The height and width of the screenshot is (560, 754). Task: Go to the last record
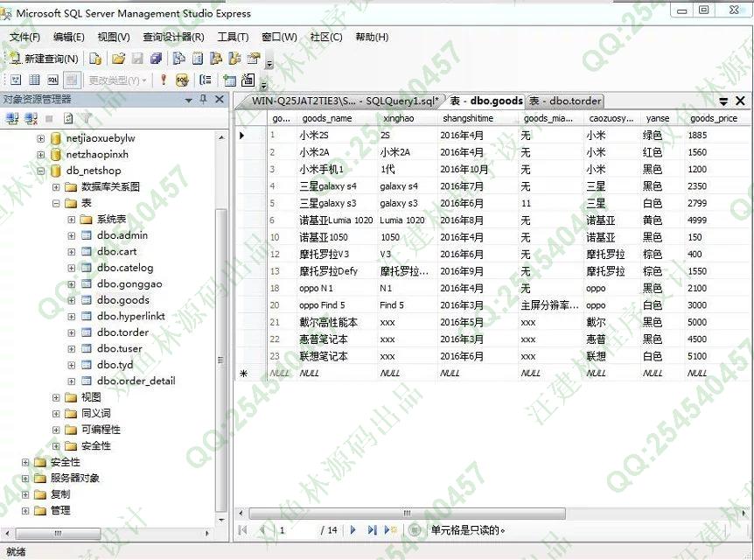372,530
